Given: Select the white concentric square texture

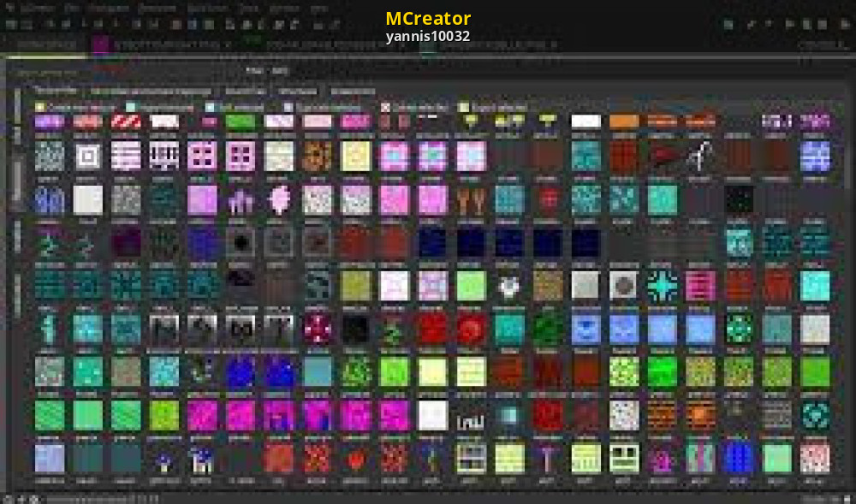Looking at the screenshot, I should (x=87, y=157).
